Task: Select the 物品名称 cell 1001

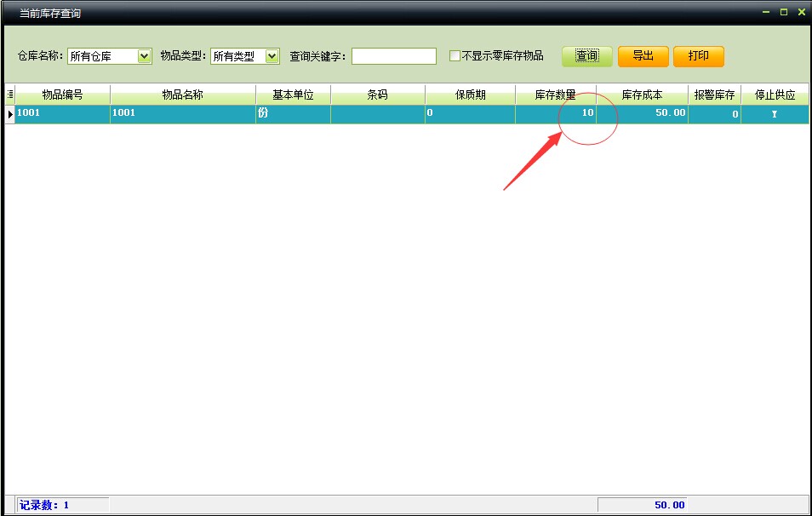Action: click(183, 114)
